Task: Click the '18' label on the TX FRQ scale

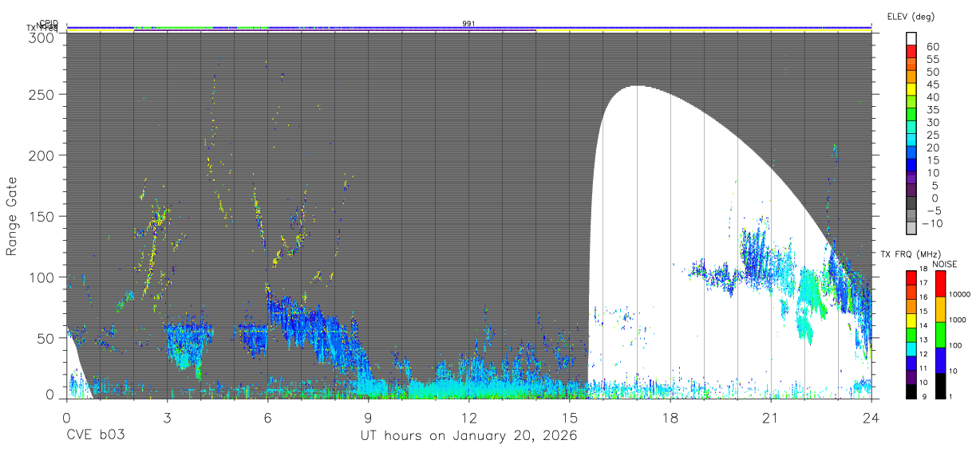Action: click(923, 269)
